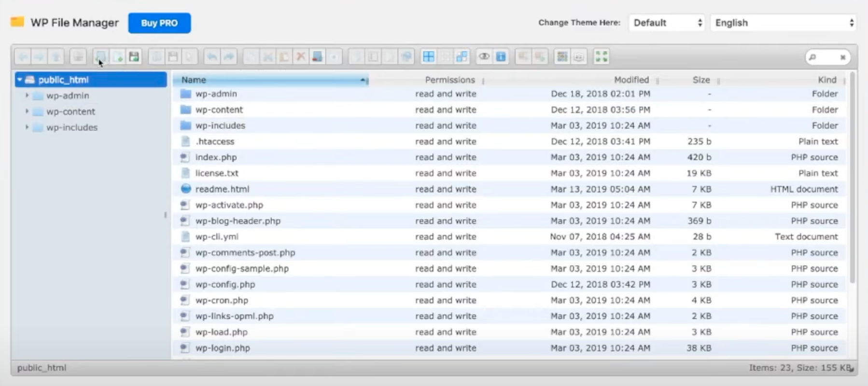Viewport: 868px width, 386px height.
Task: Click the Upload Files floppy-disk icon
Action: coord(134,57)
